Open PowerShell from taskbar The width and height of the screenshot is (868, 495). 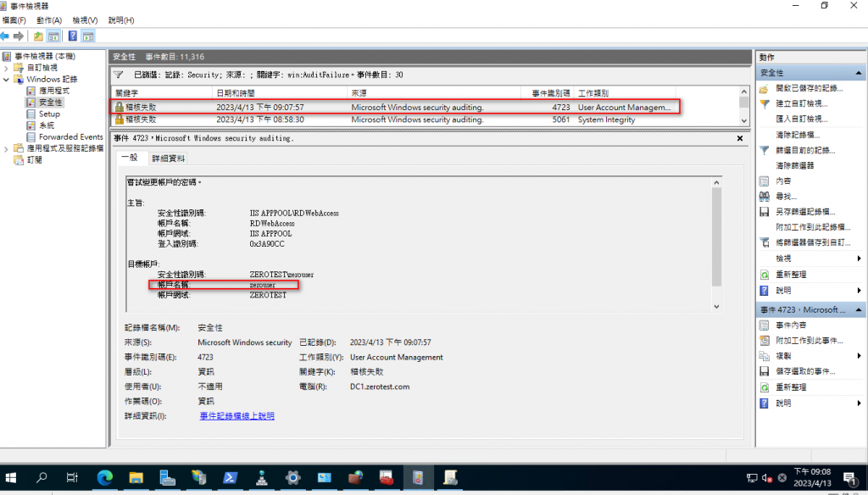point(231,477)
